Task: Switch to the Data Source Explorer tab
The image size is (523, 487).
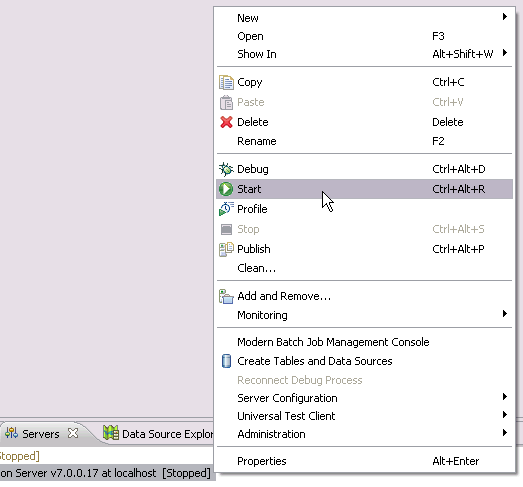Action: coord(158,434)
